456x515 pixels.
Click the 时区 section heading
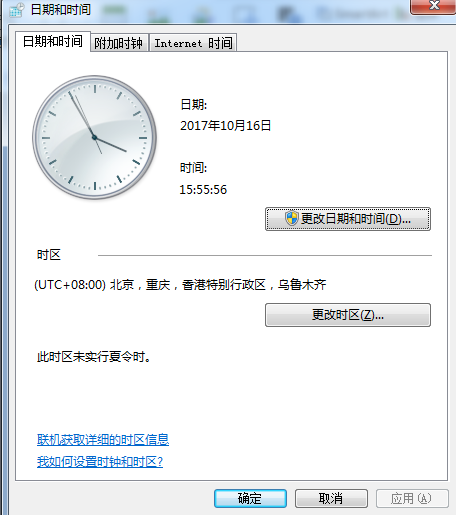pyautogui.click(x=49, y=255)
